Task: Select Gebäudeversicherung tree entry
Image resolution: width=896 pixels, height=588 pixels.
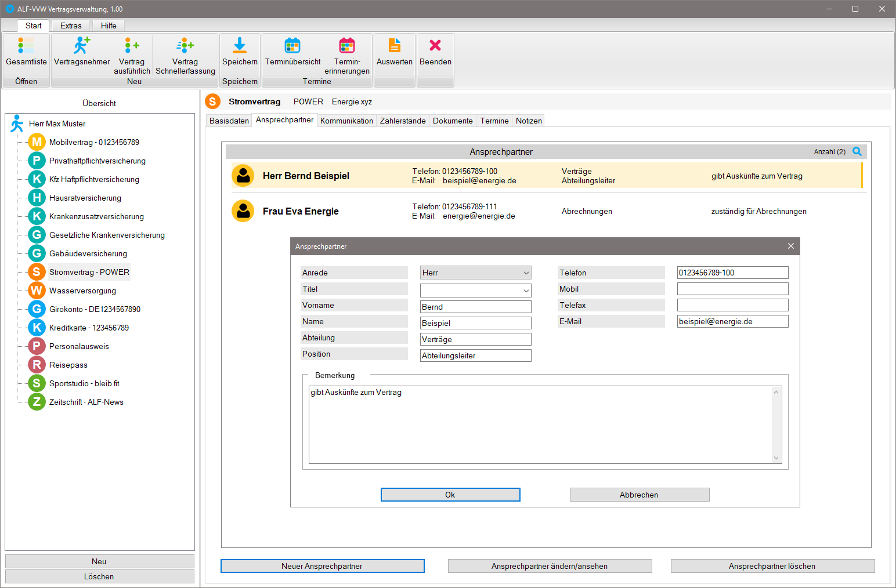Action: pyautogui.click(x=88, y=253)
